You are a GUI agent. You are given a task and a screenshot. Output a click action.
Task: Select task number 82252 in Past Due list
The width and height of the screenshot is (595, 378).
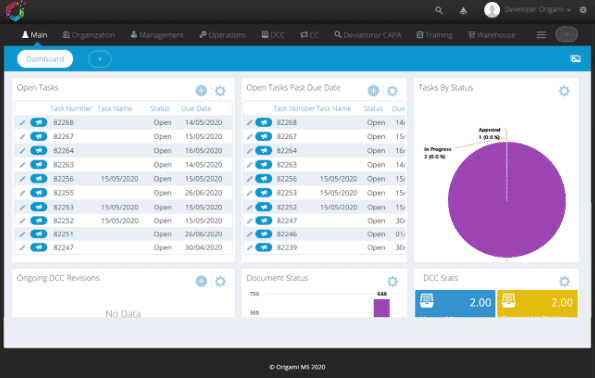pyautogui.click(x=286, y=207)
